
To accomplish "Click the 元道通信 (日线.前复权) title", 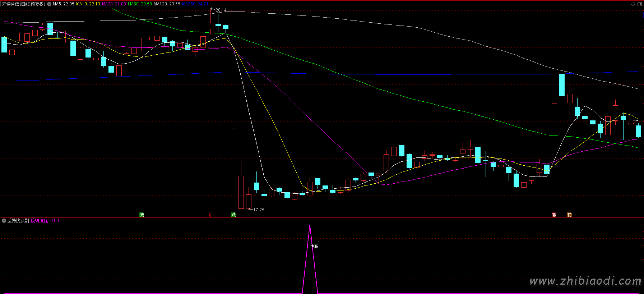I will tap(24, 4).
